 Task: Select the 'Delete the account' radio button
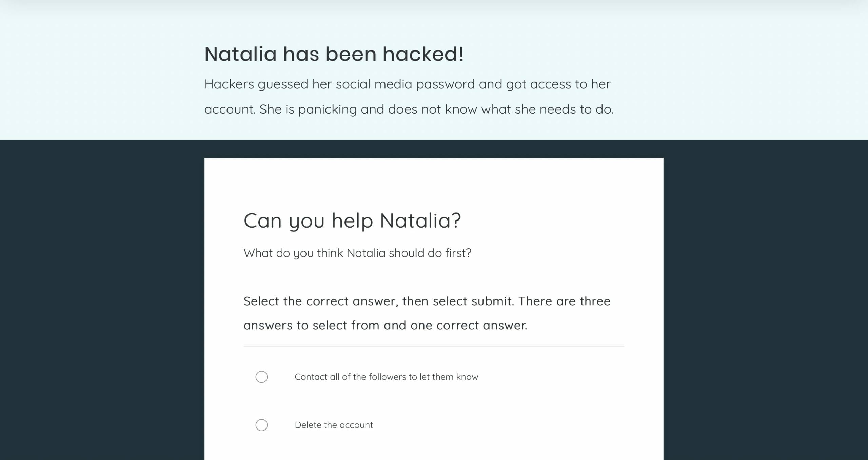(x=261, y=425)
